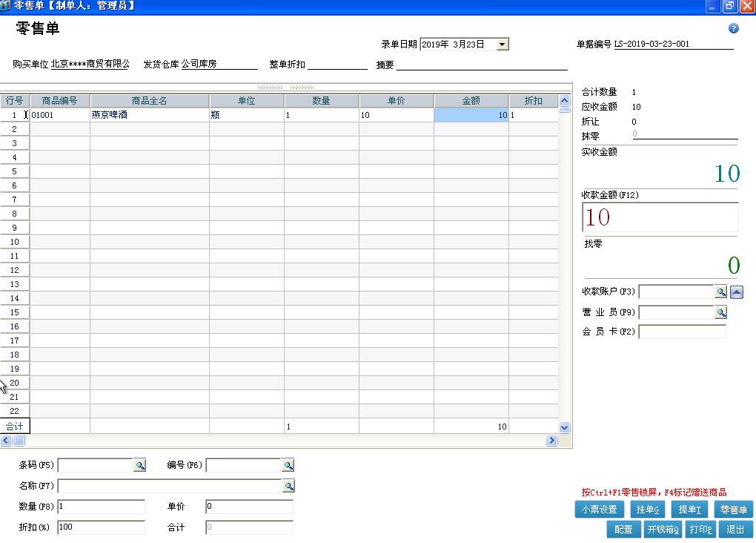Click the 收款账户(F3) magnifier icon

click(x=720, y=292)
